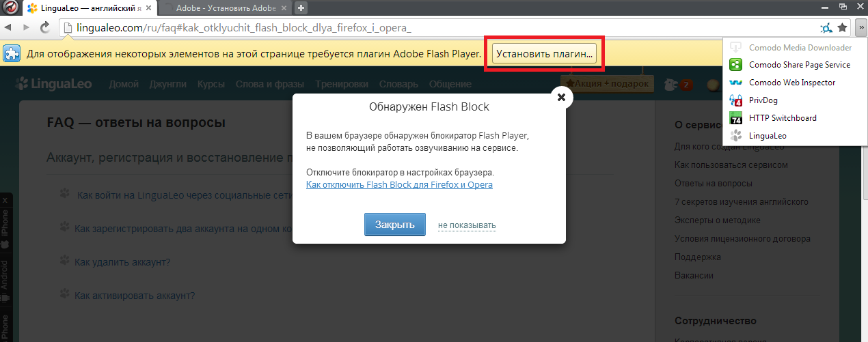Click the page info icon in address bar
This screenshot has width=868, height=342.
tap(67, 28)
